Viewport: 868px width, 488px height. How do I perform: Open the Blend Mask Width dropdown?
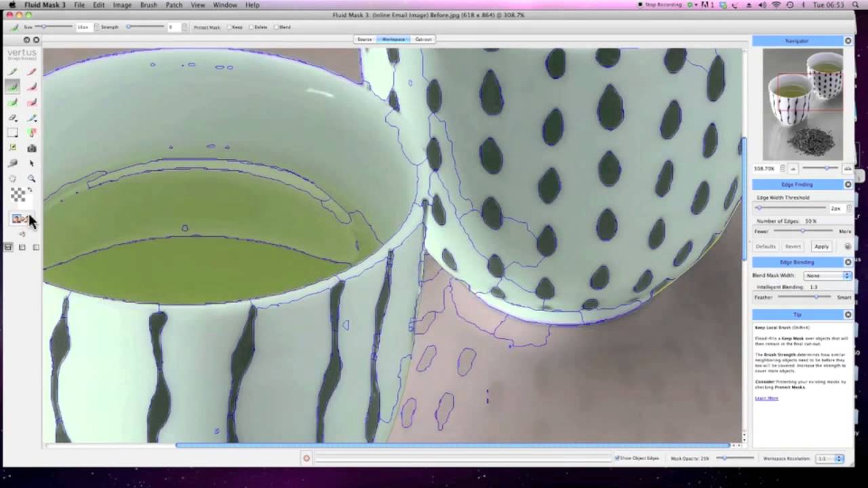[x=827, y=276]
